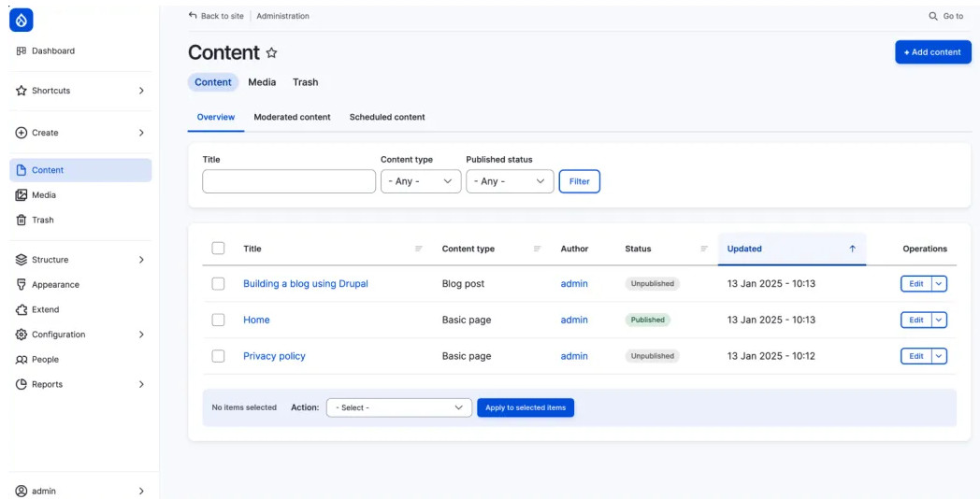Open the Trash item in sidebar

[x=42, y=221]
